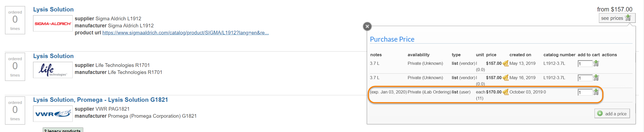Viewport: 644px width, 132px height.
Task: Click price tag icon beside May 16 $157.00
Action: 505,78
